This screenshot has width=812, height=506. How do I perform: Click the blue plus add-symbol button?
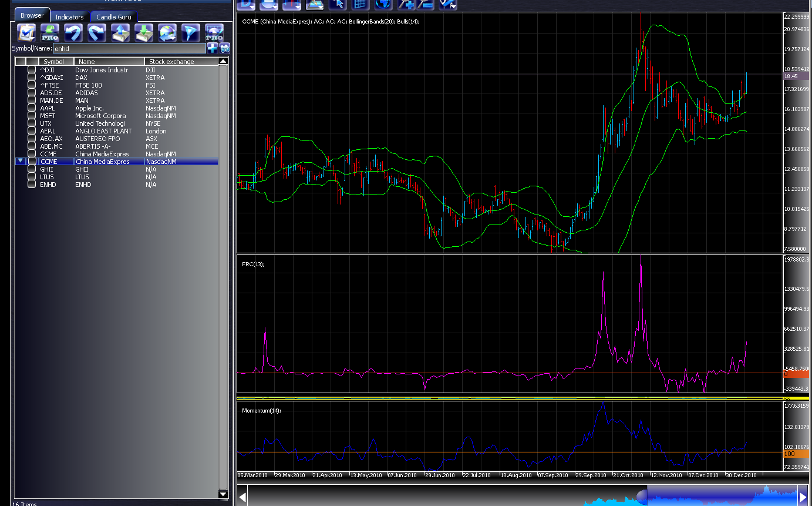pyautogui.click(x=213, y=48)
